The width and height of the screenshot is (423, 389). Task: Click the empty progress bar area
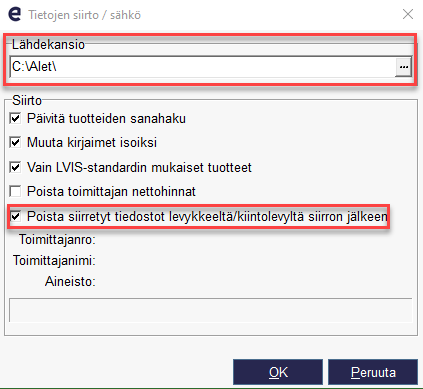pos(211,310)
